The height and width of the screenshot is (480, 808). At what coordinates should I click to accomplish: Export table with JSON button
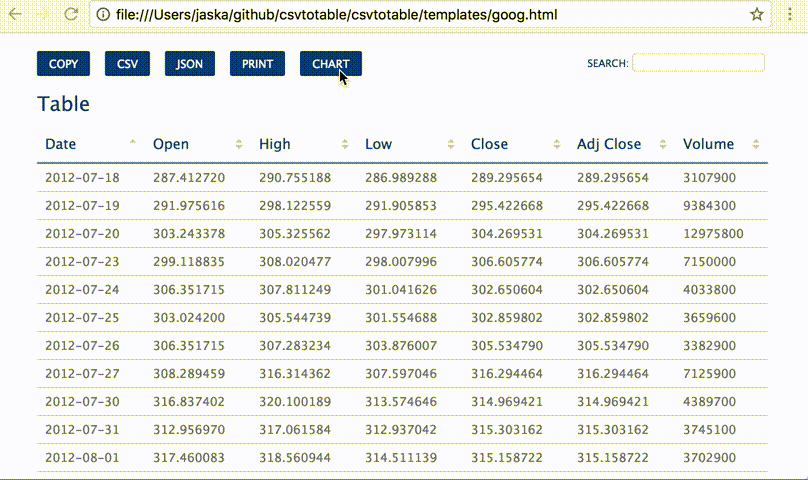(x=190, y=63)
